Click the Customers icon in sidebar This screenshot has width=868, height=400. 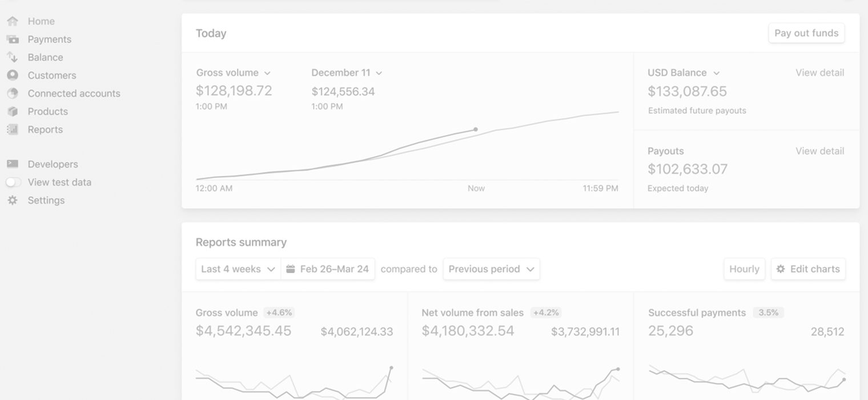tap(13, 75)
